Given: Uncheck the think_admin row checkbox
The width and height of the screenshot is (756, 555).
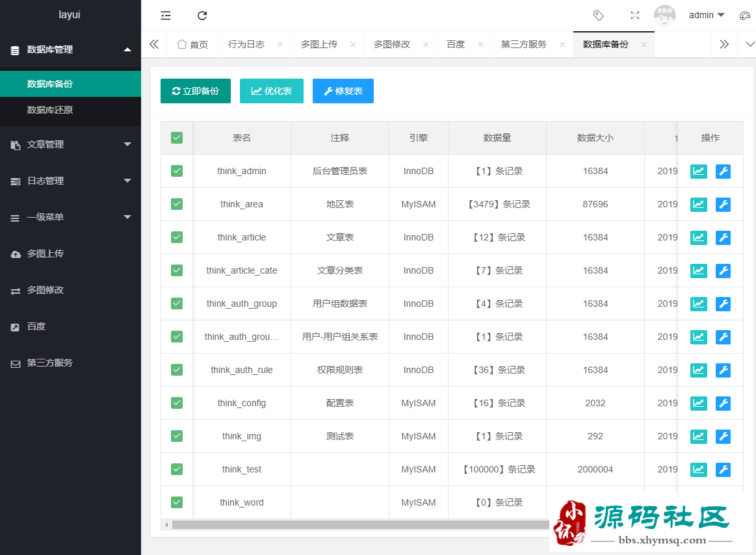Looking at the screenshot, I should (x=177, y=171).
